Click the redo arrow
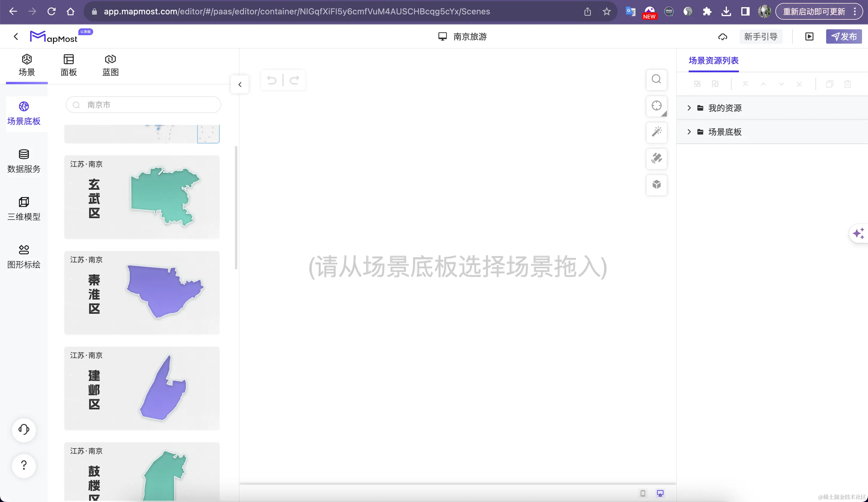The height and width of the screenshot is (502, 868). [x=294, y=81]
